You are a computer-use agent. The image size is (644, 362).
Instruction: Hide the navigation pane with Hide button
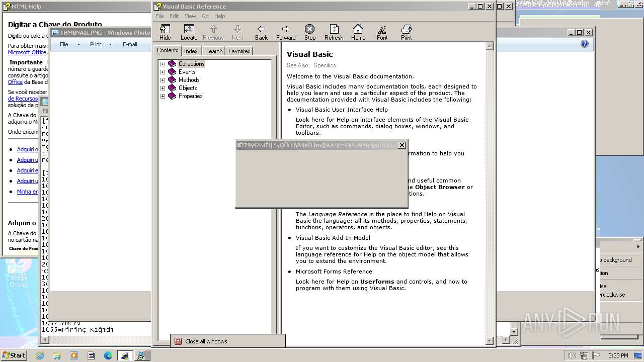point(165,32)
